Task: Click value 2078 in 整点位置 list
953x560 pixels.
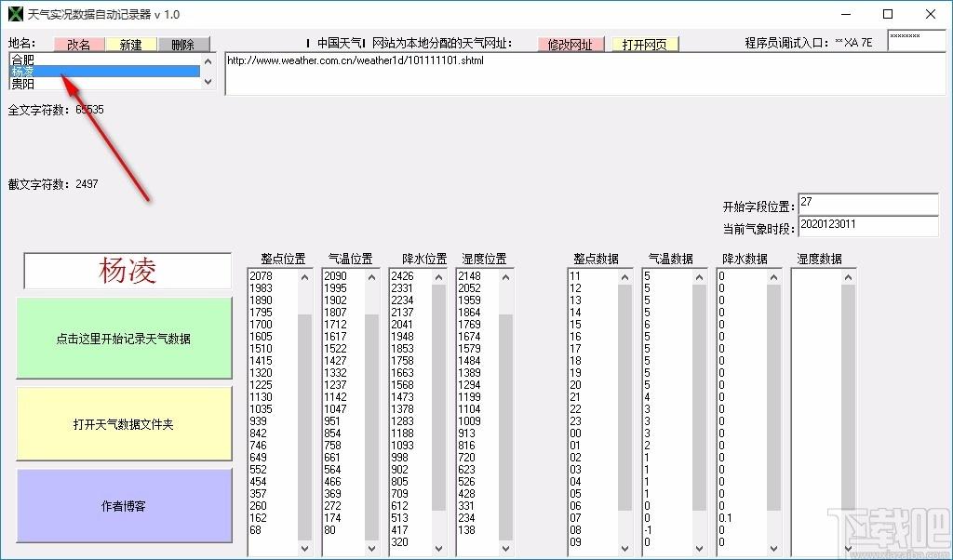Action: (261, 275)
